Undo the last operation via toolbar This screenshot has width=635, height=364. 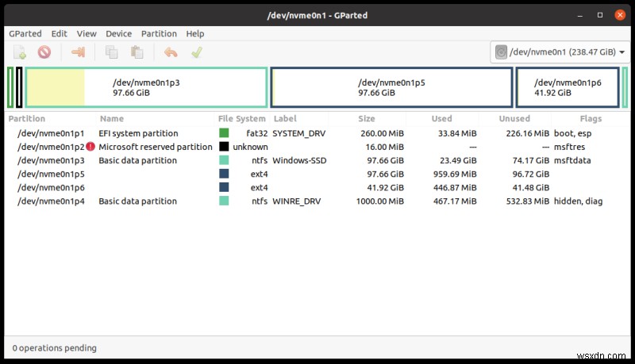coord(171,53)
